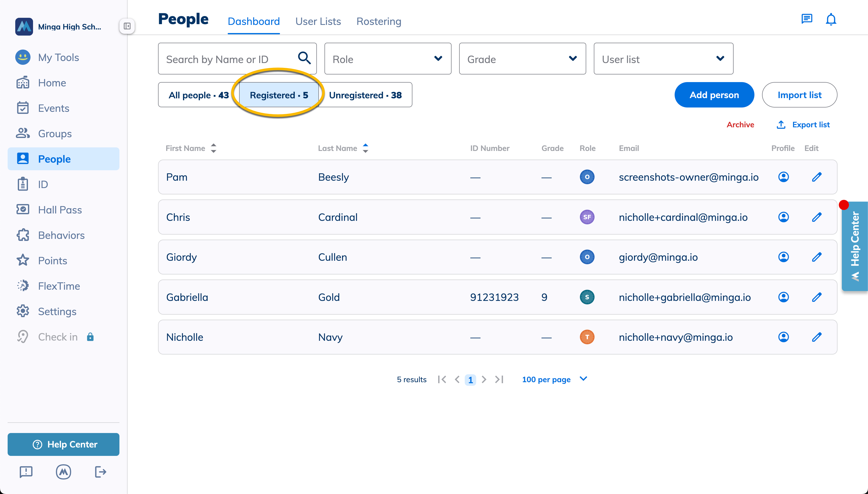Image resolution: width=868 pixels, height=494 pixels.
Task: Switch to the User Lists tab
Action: [318, 21]
